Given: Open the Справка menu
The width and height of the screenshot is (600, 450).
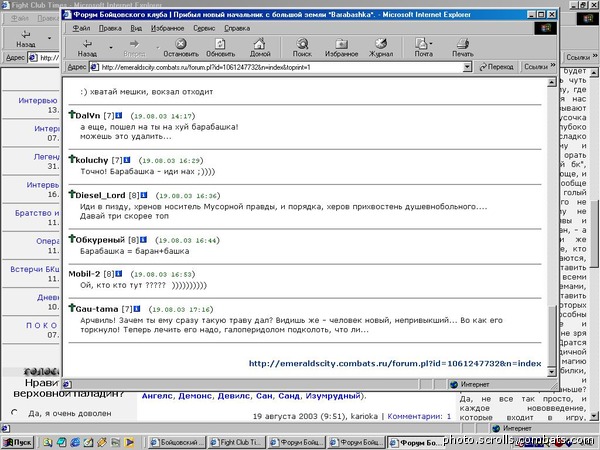Looking at the screenshot, I should coord(237,28).
